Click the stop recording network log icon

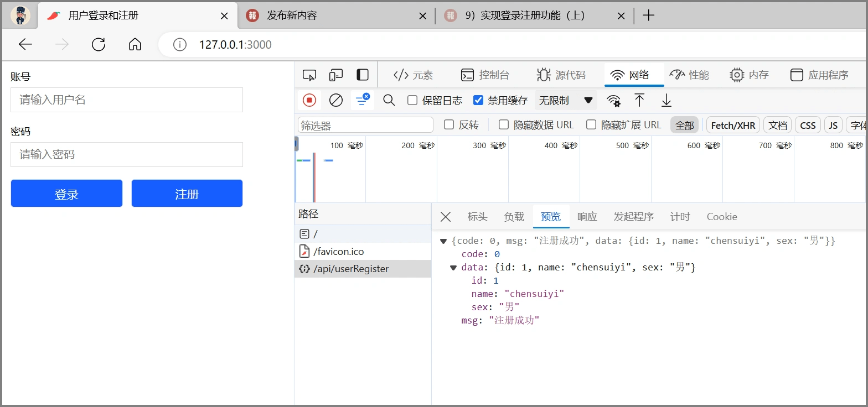(x=309, y=100)
